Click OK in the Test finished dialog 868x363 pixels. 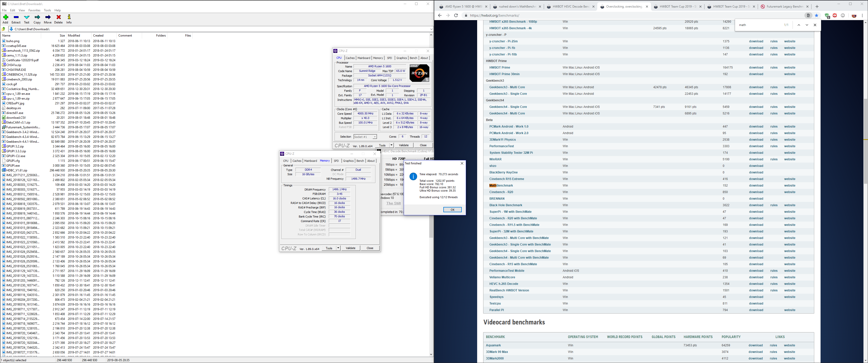point(452,210)
